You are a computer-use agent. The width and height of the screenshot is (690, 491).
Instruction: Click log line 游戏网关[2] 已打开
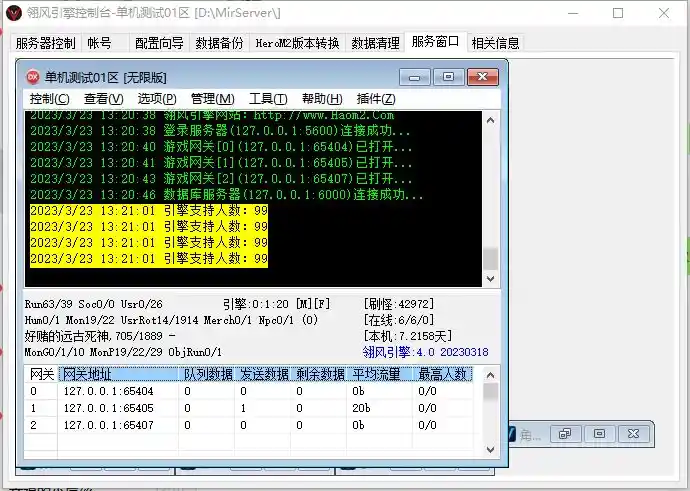[x=221, y=179]
